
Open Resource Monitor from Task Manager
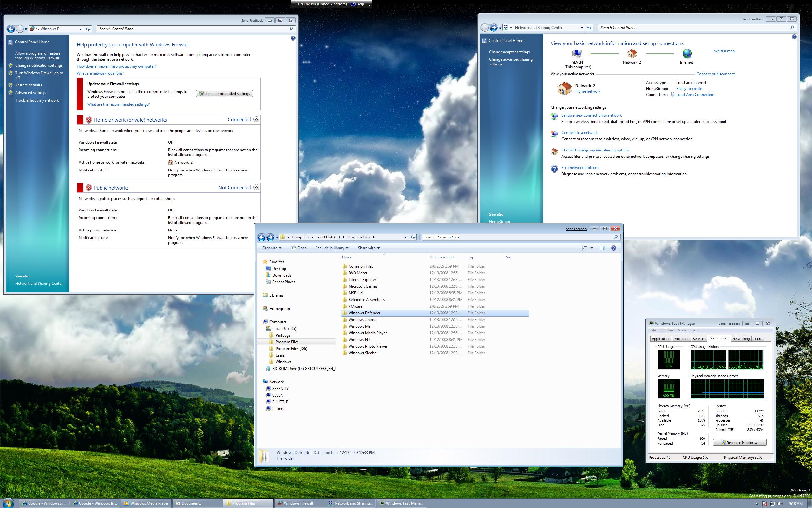click(x=740, y=443)
